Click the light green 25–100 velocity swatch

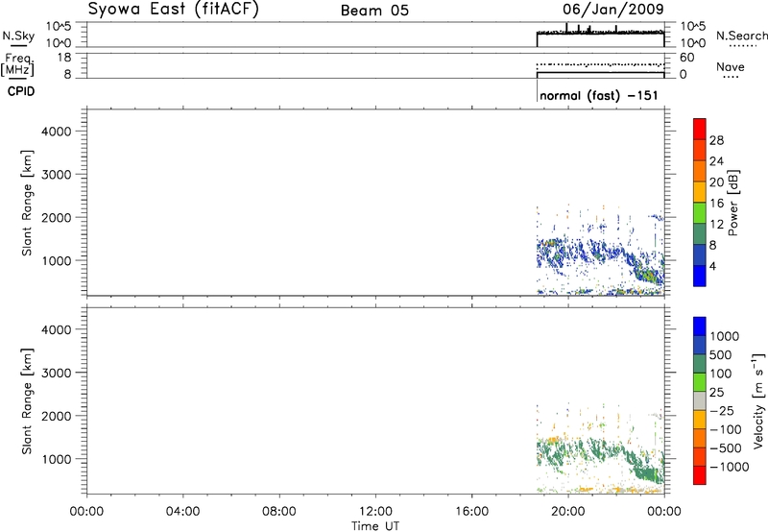tap(700, 382)
